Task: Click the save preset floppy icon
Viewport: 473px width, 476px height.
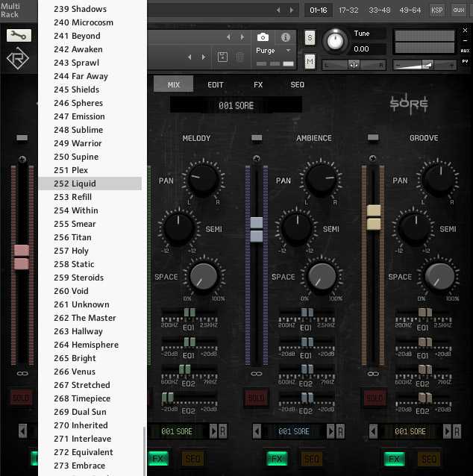Action: (222, 57)
